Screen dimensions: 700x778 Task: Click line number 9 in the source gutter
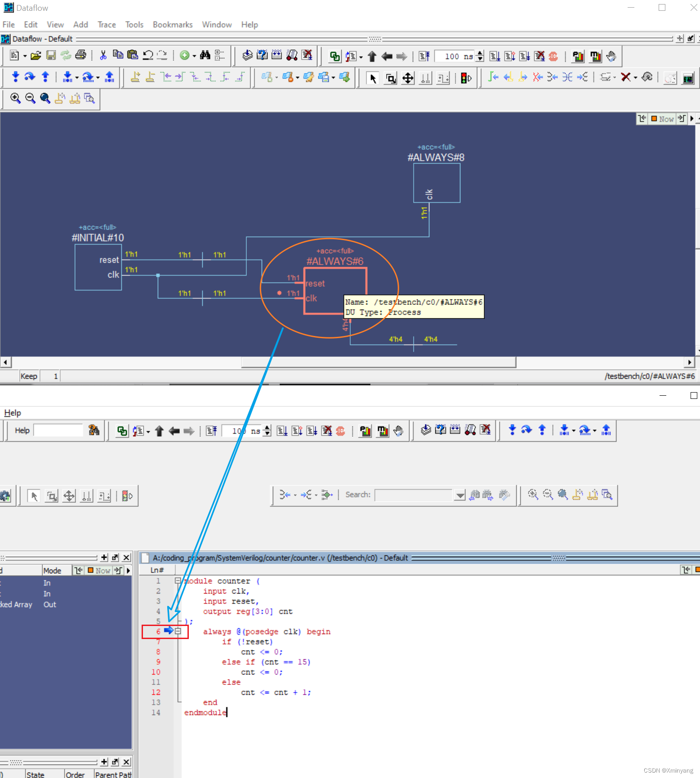[x=158, y=662]
